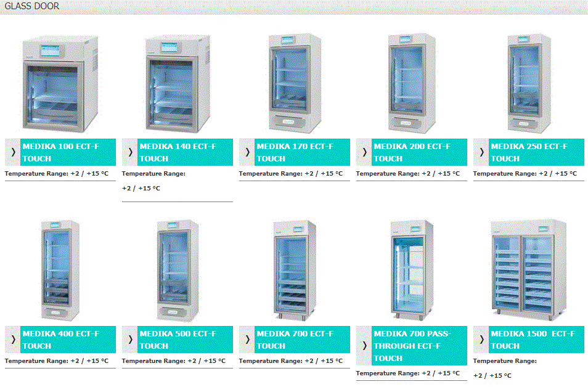Image resolution: width=588 pixels, height=387 pixels.
Task: Click the arrow chevron beside MEDIKA 170 ECT-F
Action: (x=247, y=152)
